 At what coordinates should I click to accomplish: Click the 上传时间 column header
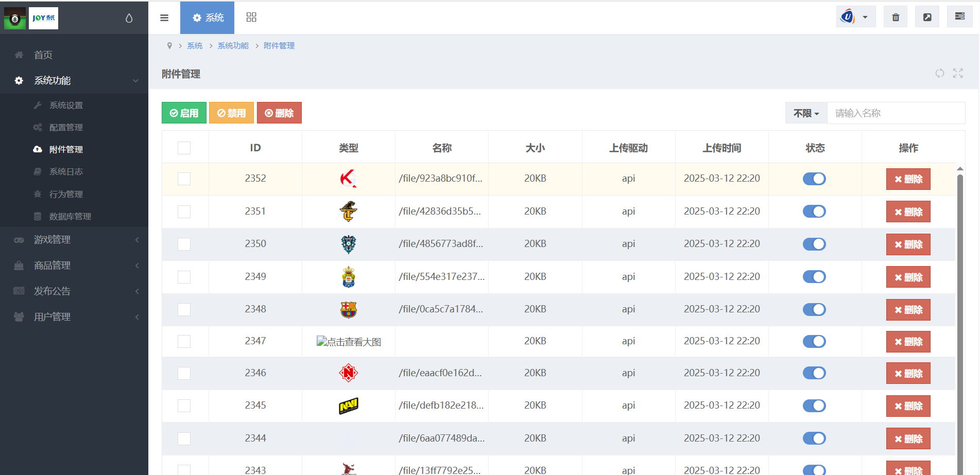722,148
